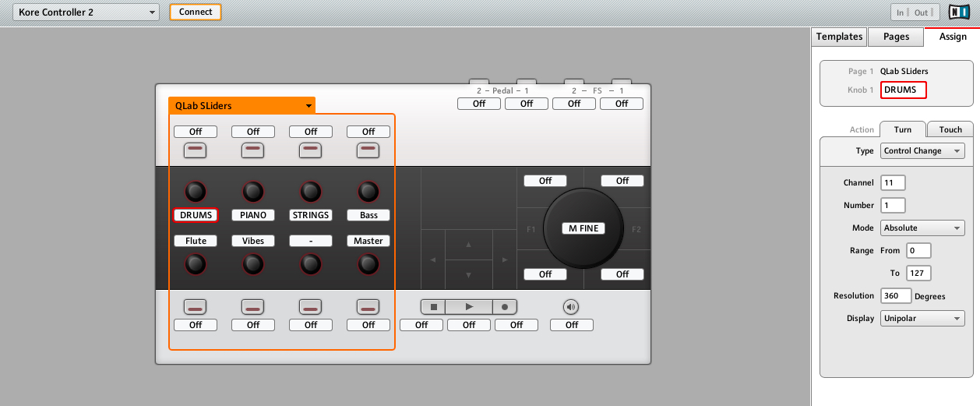Toggle the button under the first Off label
Viewport: 980px width, 406px height.
point(196,149)
